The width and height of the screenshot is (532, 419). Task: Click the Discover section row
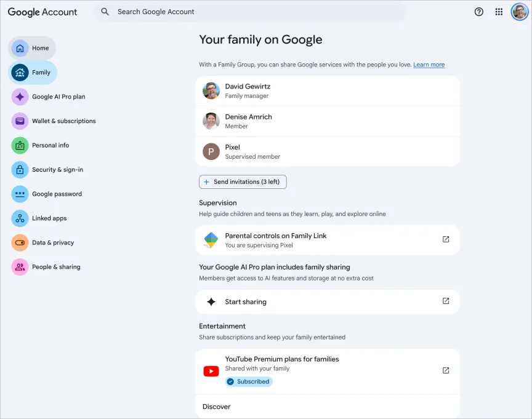(x=328, y=407)
